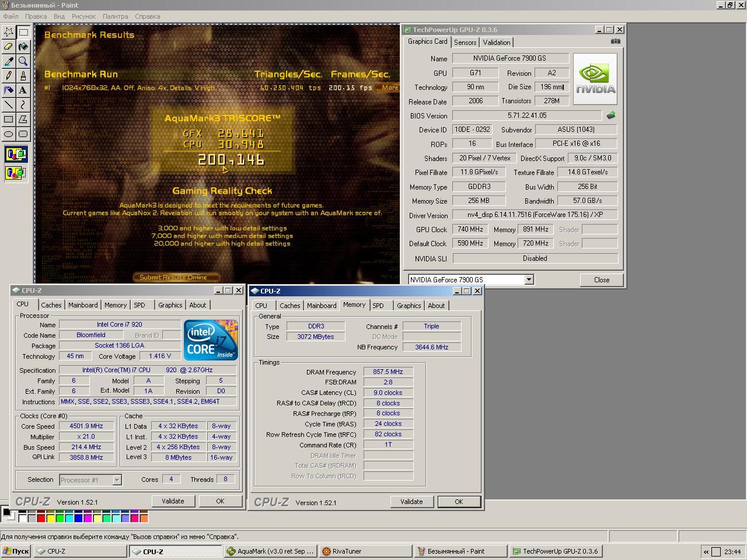747x560 pixels.
Task: Pick the bright green color swatch
Action: pyautogui.click(x=60, y=517)
